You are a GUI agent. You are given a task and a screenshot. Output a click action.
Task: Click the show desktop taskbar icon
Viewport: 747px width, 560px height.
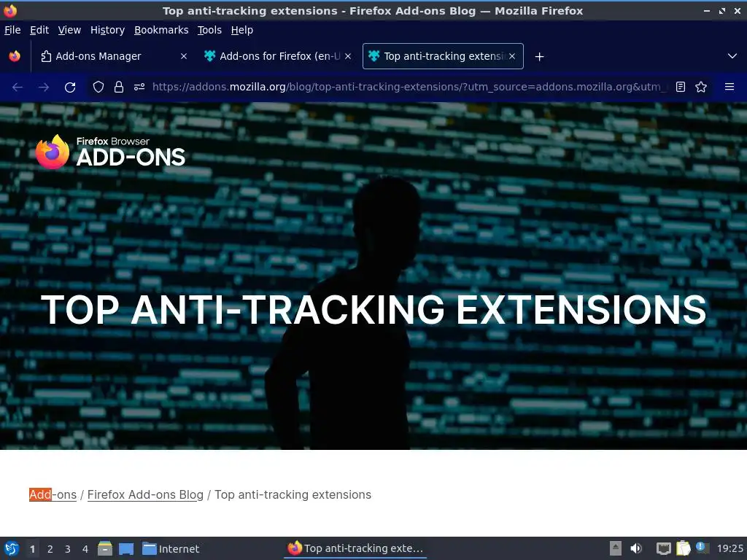coord(126,549)
